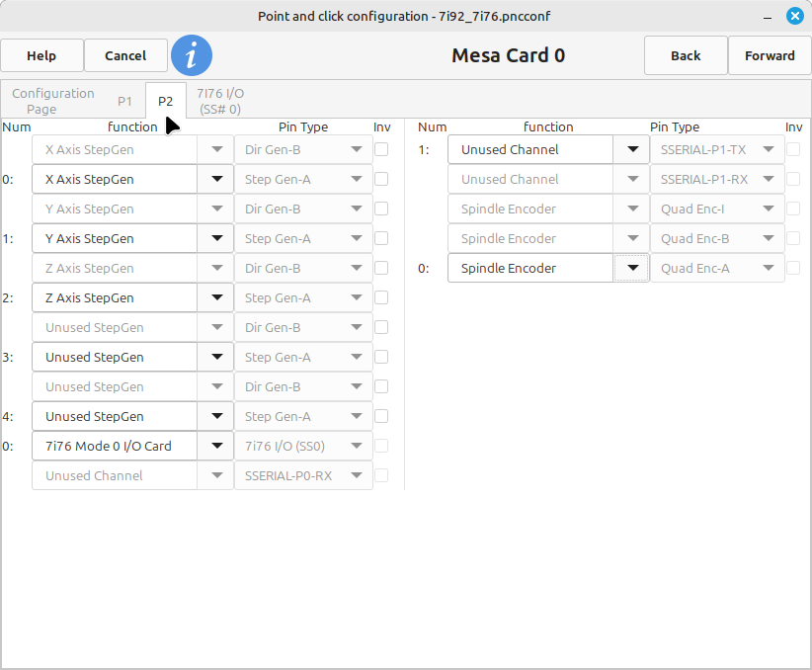812x670 pixels.
Task: Toggle invert checkbox for X Axis Step Gen-A
Action: click(x=381, y=179)
